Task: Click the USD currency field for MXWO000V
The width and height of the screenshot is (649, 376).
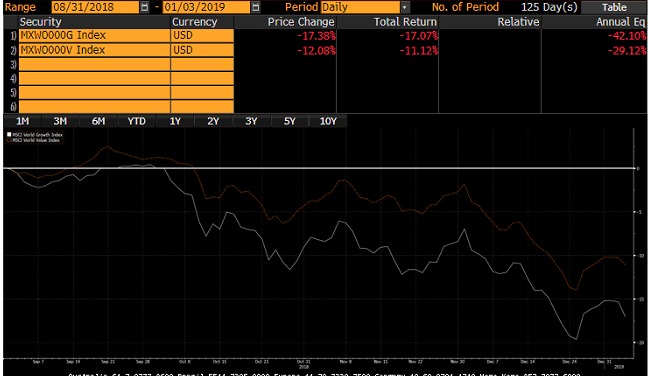Action: coord(202,50)
